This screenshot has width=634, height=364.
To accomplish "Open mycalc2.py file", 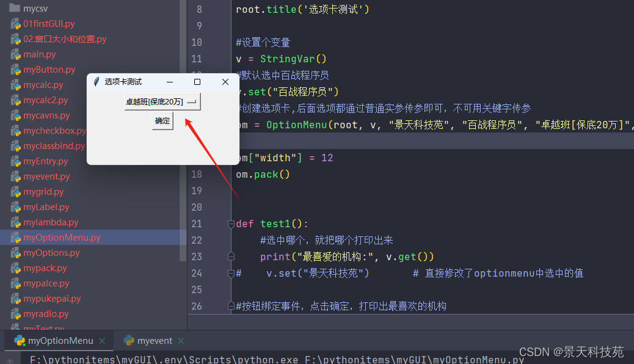I will (46, 100).
